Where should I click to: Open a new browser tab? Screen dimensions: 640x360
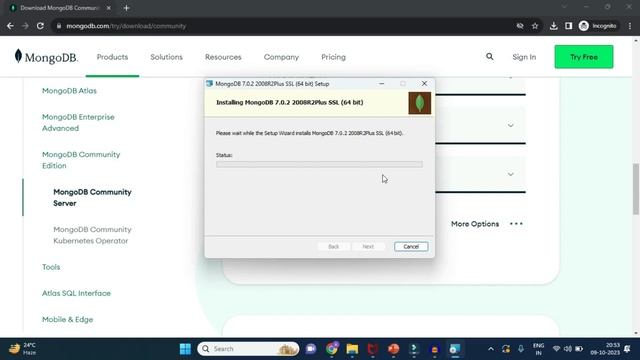click(127, 8)
